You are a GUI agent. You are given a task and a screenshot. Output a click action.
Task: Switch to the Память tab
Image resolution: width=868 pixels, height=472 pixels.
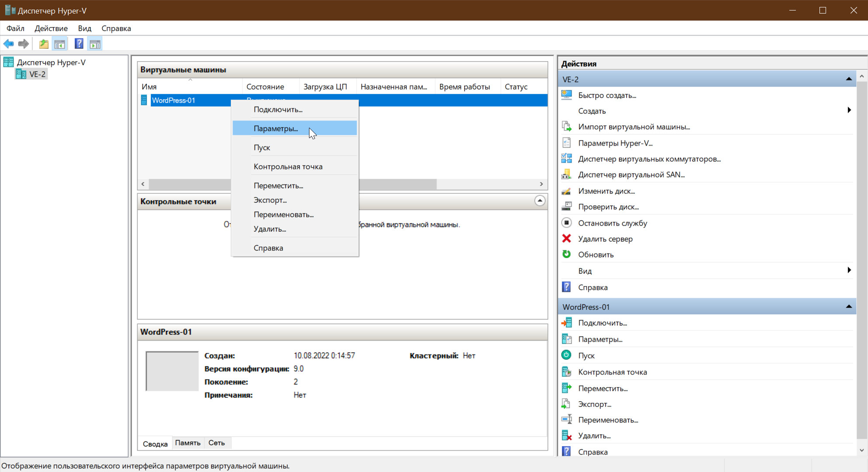click(x=188, y=443)
